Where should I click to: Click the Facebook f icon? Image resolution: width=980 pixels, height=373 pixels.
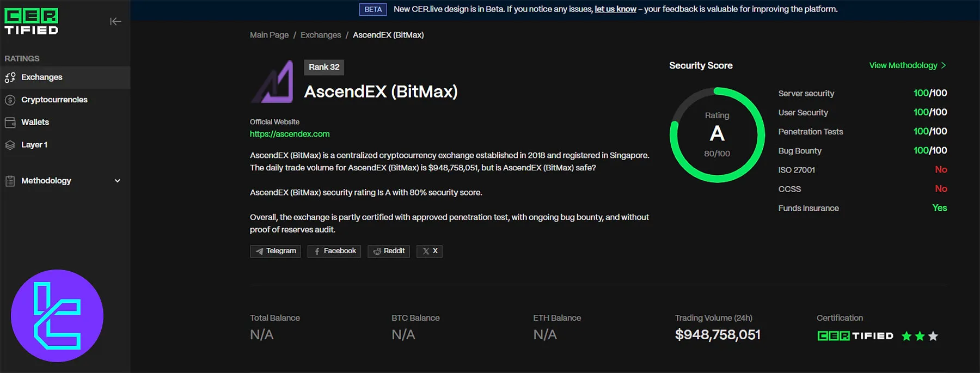coord(317,252)
